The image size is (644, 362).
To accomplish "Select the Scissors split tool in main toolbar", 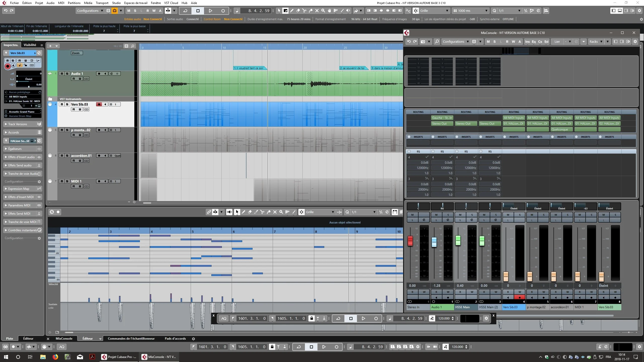I will 304,11.
